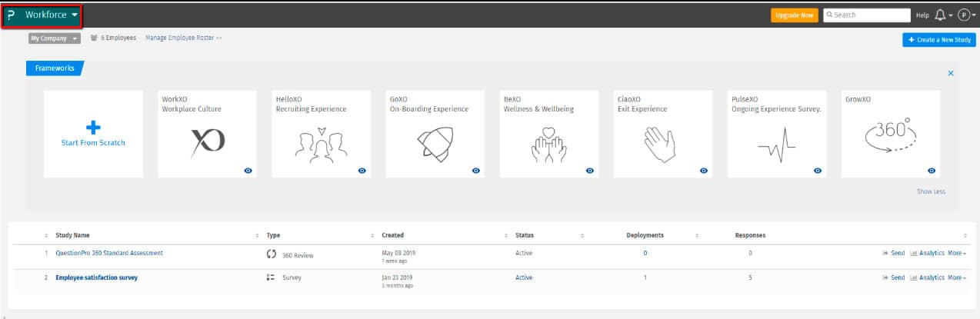Image resolution: width=980 pixels, height=319 pixels.
Task: Click the QuestionPro P logo icon
Action: click(11, 15)
